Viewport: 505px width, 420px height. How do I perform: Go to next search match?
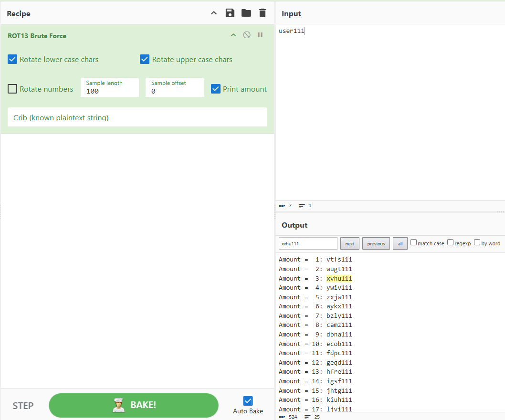coord(350,243)
